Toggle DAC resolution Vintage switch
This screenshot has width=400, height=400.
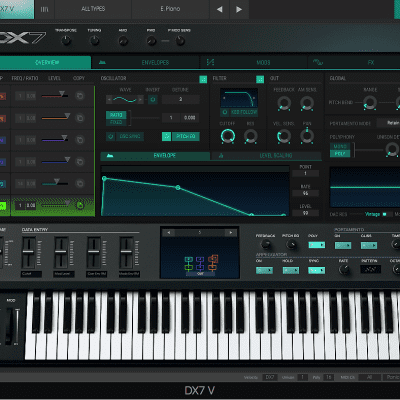pos(384,214)
